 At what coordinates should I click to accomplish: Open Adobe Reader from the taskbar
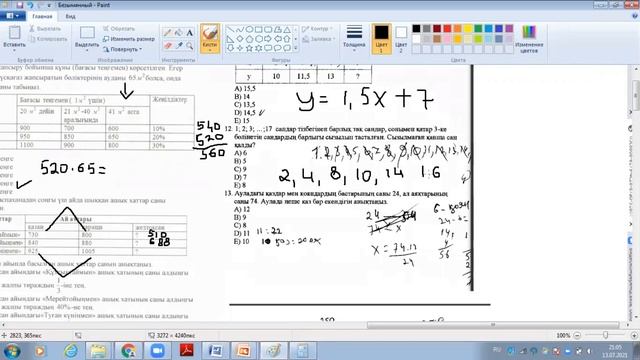pos(187,351)
